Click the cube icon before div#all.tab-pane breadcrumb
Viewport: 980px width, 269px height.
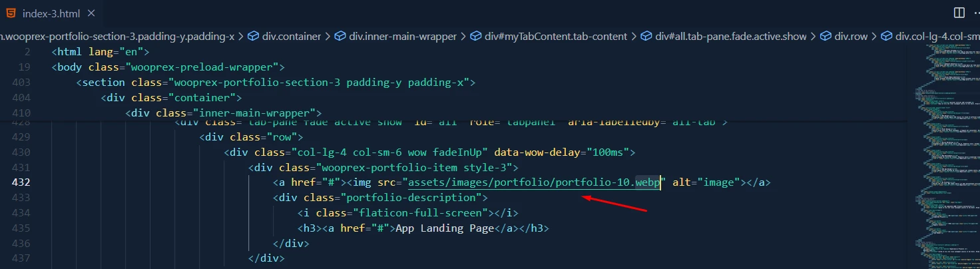coord(644,37)
